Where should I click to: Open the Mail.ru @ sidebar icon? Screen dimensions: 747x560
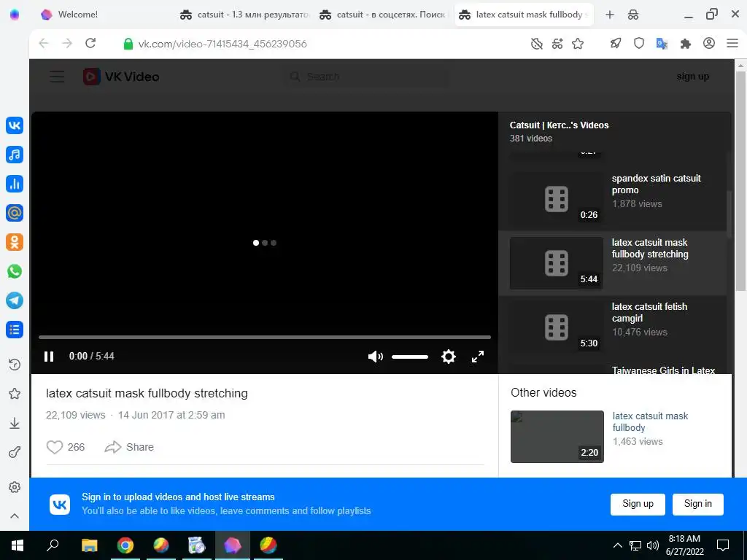tap(15, 213)
